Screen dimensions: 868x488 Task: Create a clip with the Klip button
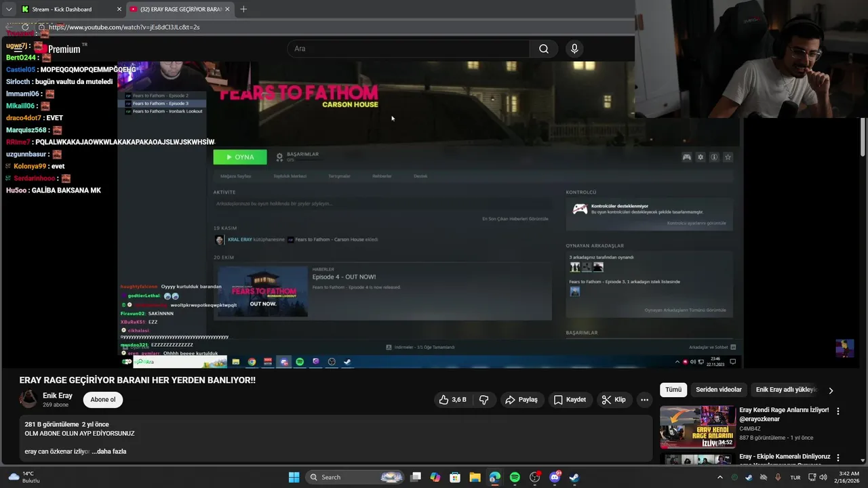[614, 400]
